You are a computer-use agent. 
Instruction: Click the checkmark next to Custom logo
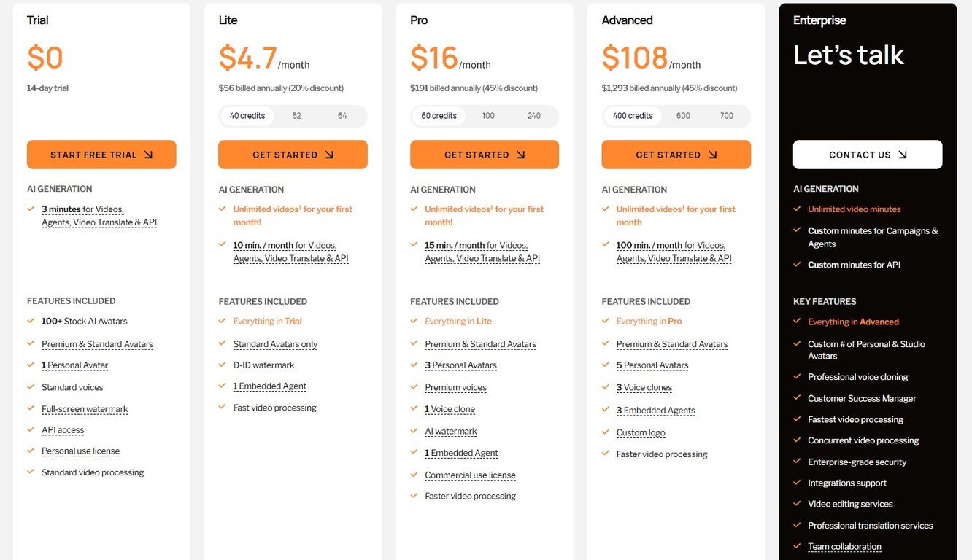click(606, 432)
